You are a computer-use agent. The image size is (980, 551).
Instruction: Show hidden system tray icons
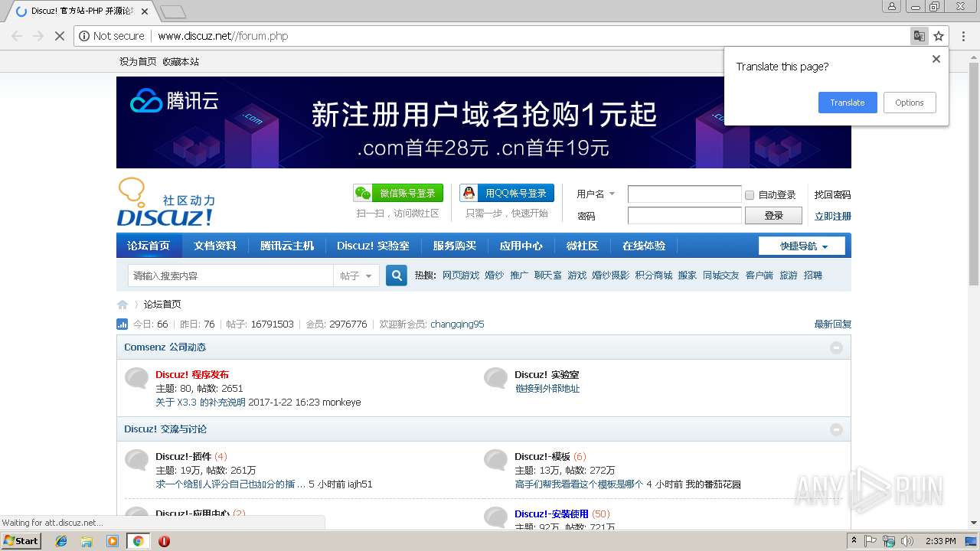point(854,540)
